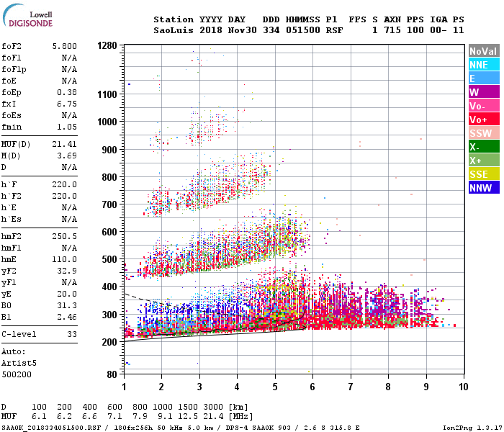Click the 500200 version number
The width and height of the screenshot is (504, 432).
(17, 375)
